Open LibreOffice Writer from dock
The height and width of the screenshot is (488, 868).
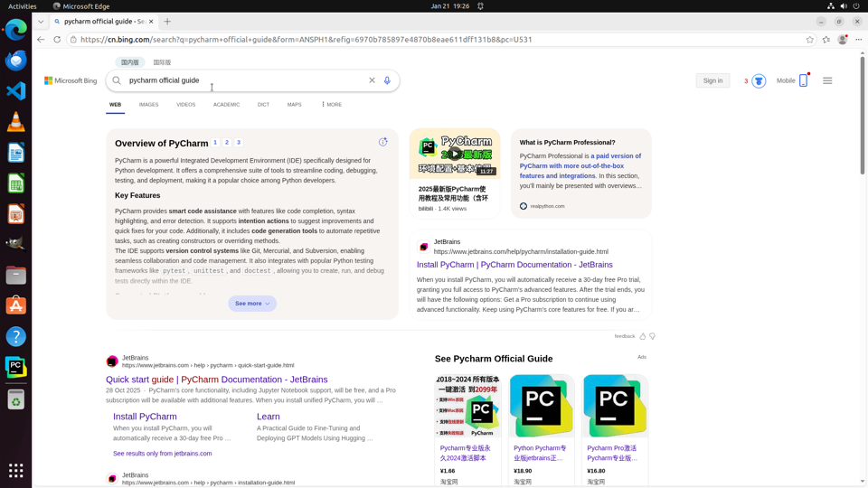click(15, 153)
